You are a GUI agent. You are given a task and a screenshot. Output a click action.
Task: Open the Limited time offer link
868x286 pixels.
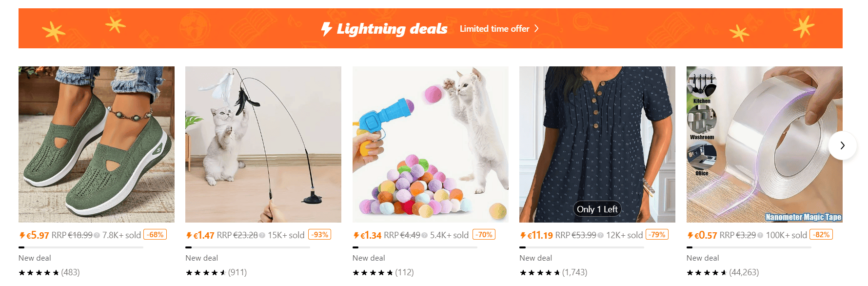point(494,28)
